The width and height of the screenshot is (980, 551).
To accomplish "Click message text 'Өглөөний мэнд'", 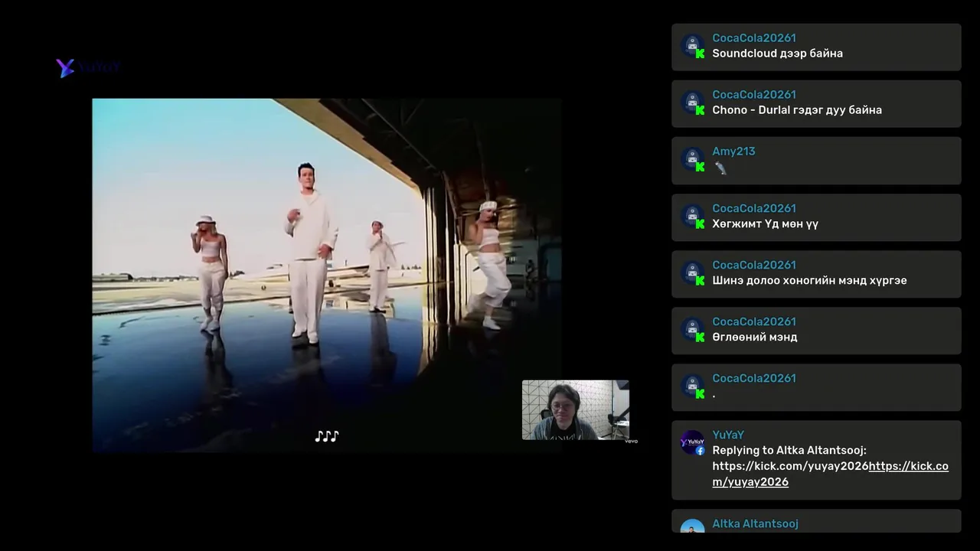I will [x=754, y=337].
